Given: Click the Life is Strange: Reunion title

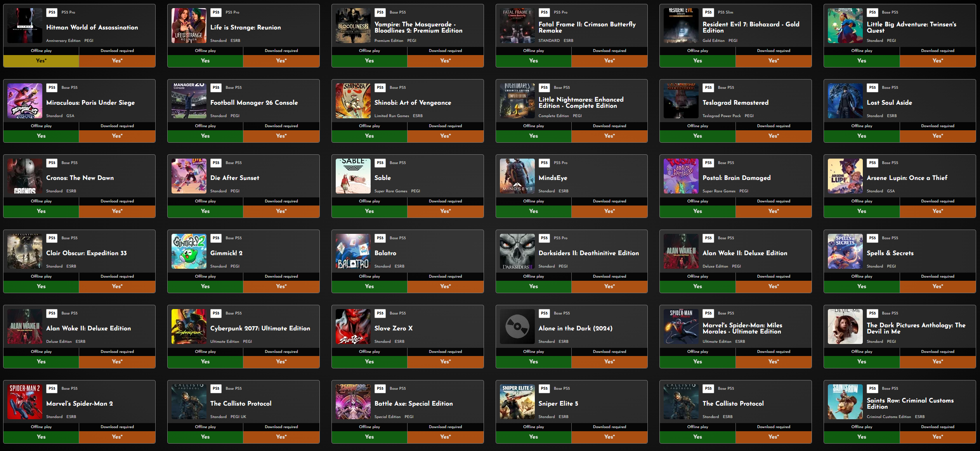Looking at the screenshot, I should pyautogui.click(x=246, y=28).
